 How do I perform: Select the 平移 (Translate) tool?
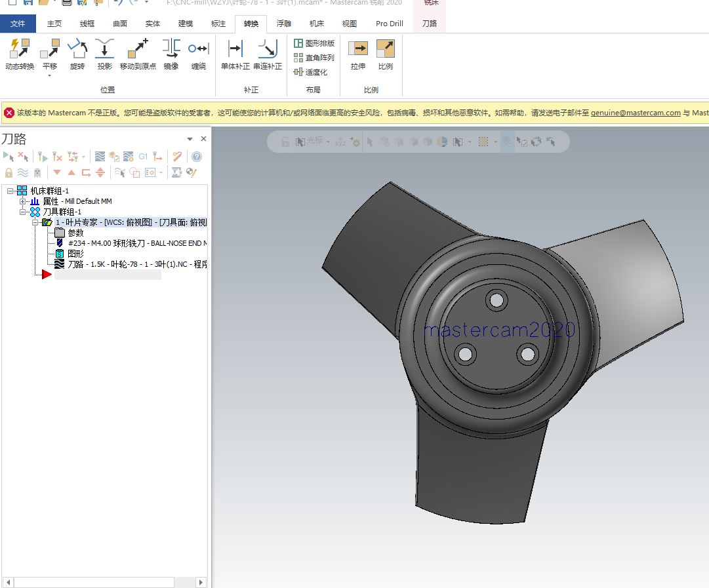click(x=50, y=54)
